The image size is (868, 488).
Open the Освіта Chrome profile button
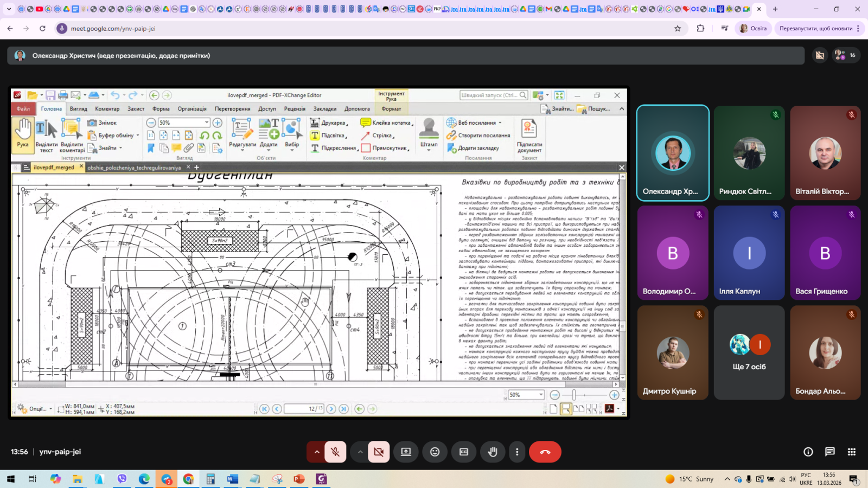pyautogui.click(x=753, y=28)
